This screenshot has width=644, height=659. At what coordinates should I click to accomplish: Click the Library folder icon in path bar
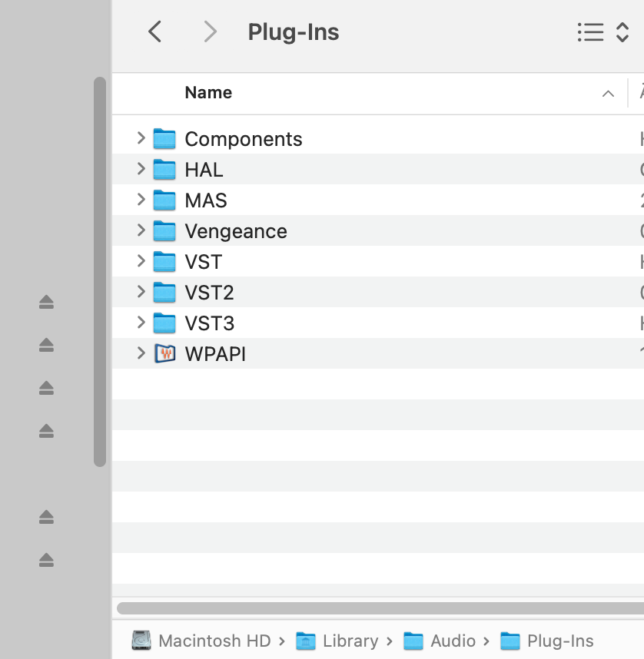pyautogui.click(x=306, y=641)
